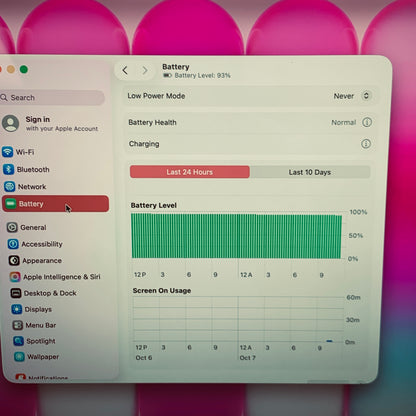This screenshot has height=416, width=416.
Task: Click the Wi-Fi icon in sidebar
Action: (7, 152)
